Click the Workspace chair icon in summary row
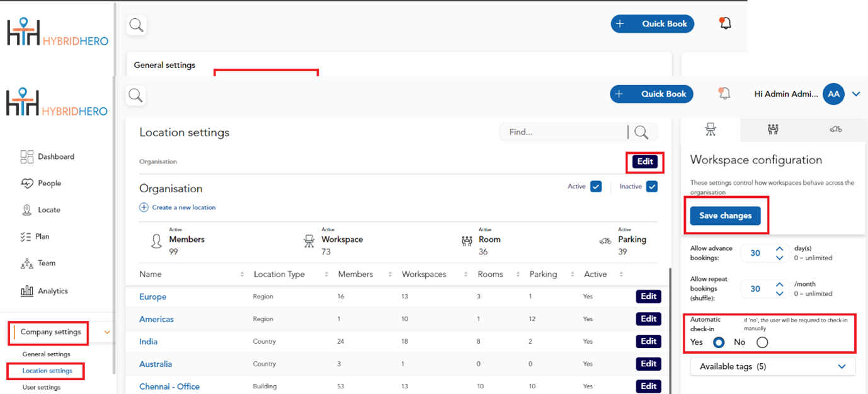868x394 pixels. click(309, 241)
